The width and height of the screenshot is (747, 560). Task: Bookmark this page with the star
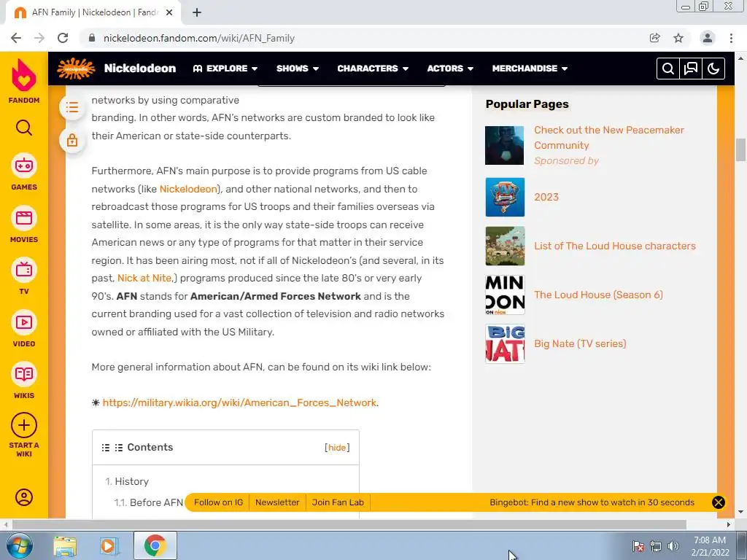[678, 38]
